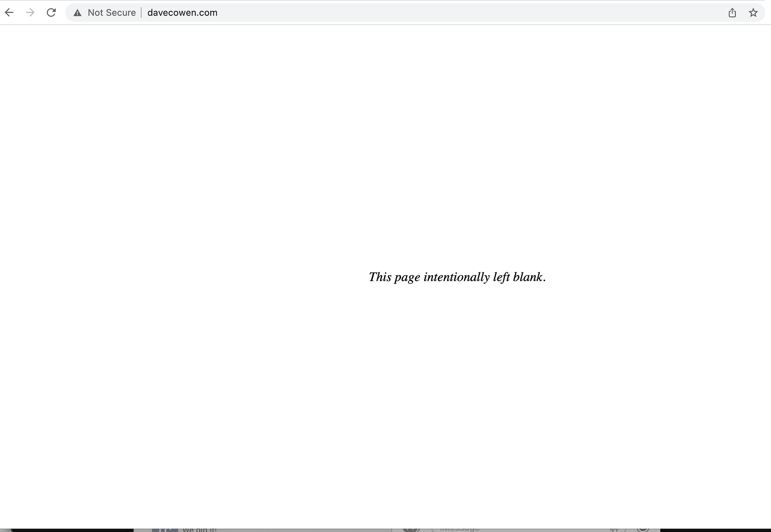Go back using the back arrow

pos(9,13)
